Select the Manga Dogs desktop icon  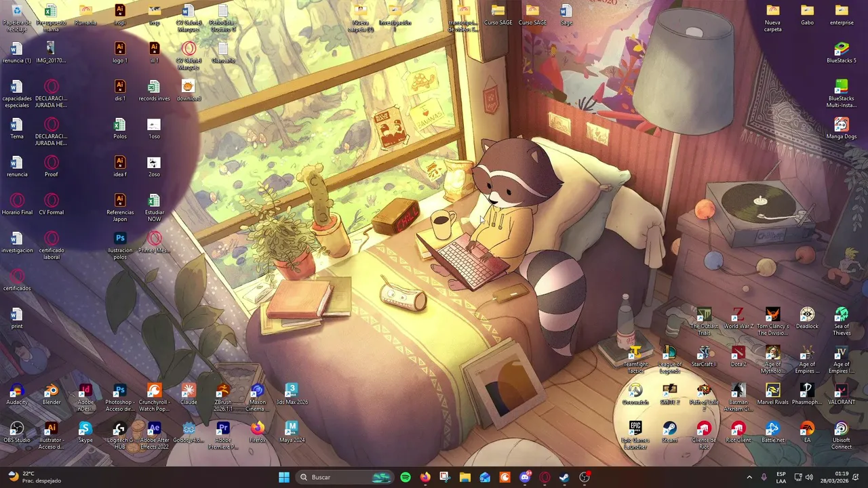point(842,129)
